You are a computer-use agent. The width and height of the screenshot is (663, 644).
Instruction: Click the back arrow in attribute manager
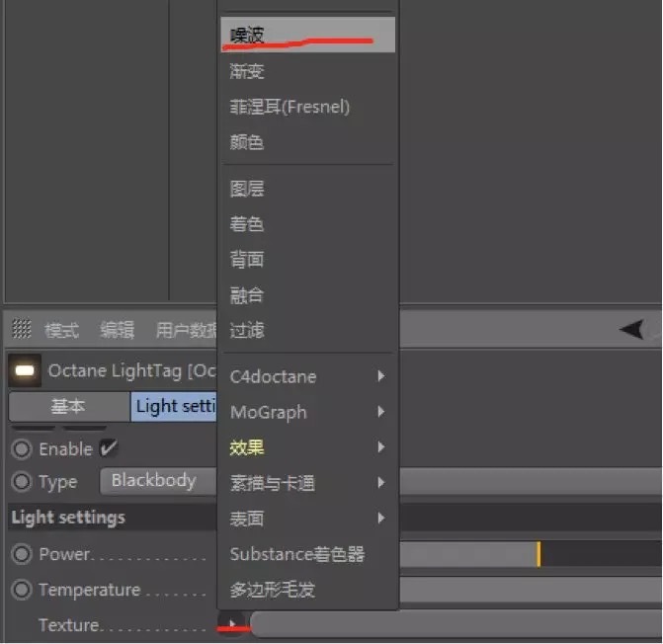(x=630, y=329)
